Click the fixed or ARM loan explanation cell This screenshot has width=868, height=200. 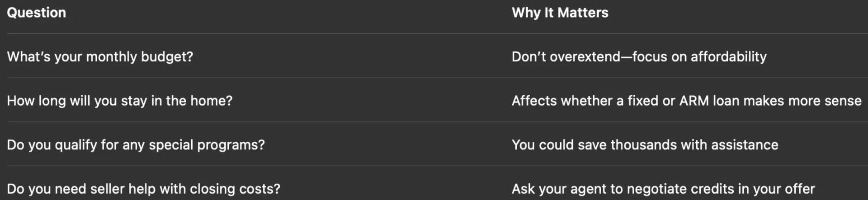[686, 101]
